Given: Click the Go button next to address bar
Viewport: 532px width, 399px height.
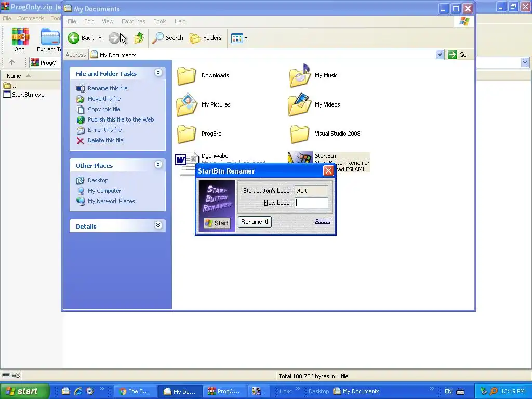Looking at the screenshot, I should click(457, 55).
